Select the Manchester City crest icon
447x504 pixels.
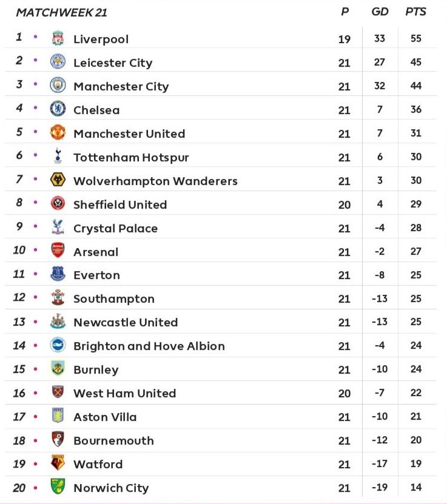58,85
